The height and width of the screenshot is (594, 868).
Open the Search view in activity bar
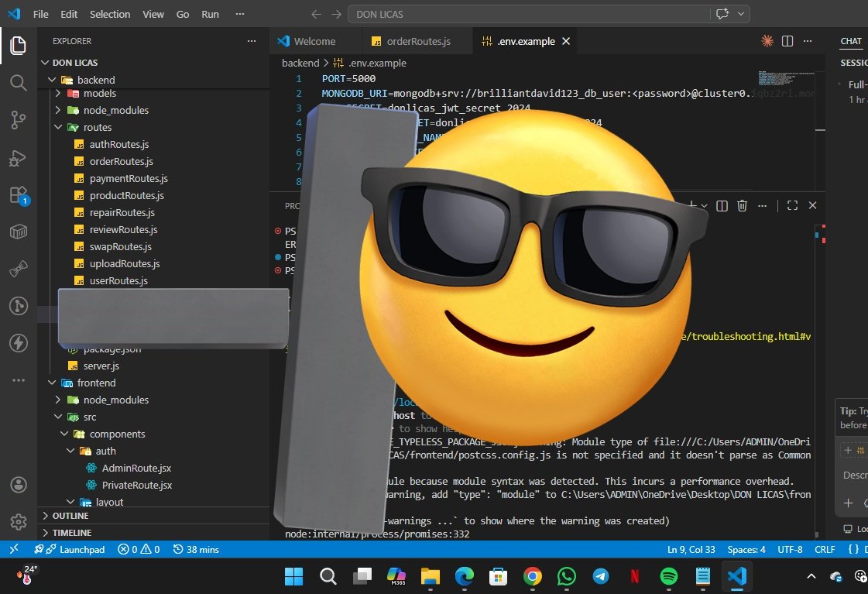point(19,83)
